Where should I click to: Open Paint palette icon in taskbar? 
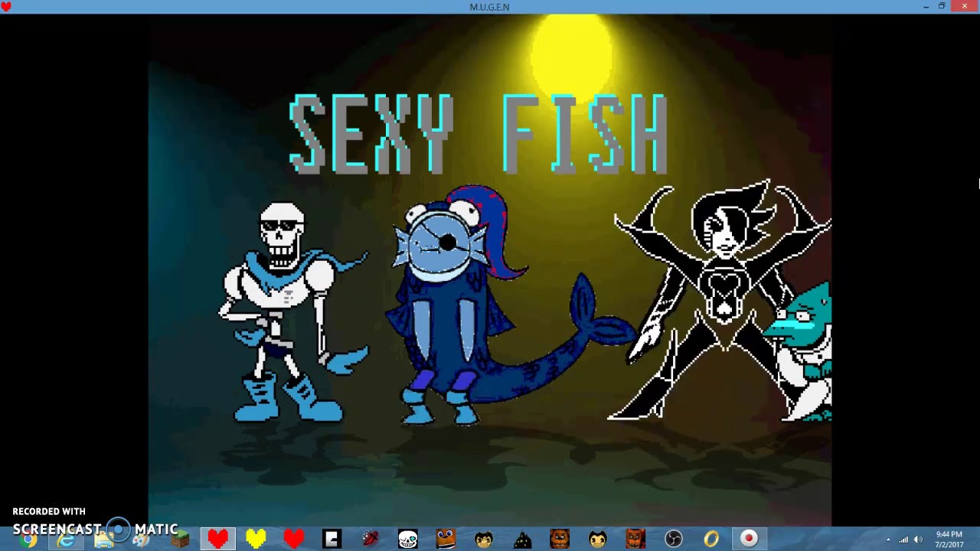[x=142, y=540]
